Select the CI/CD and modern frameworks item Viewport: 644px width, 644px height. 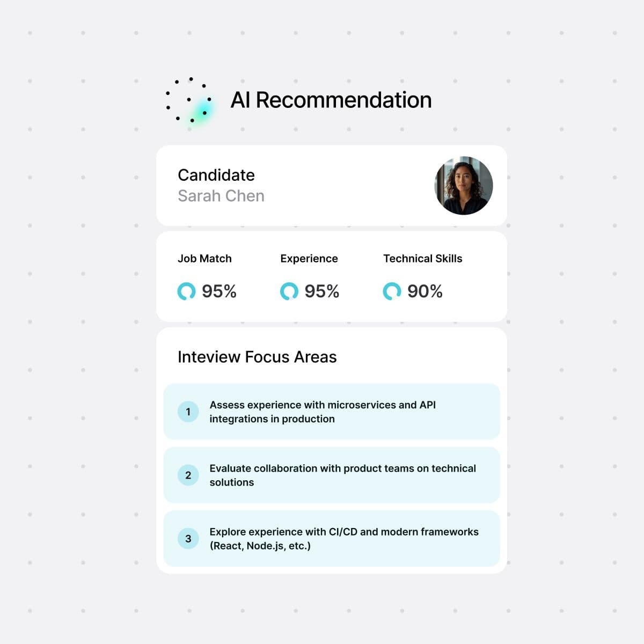[343, 538]
